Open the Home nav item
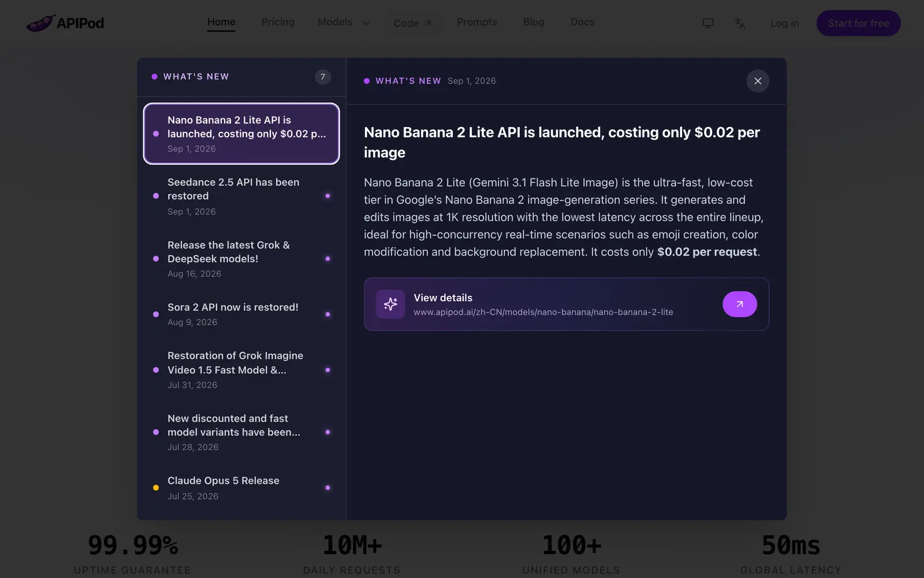The image size is (924, 578). (221, 22)
